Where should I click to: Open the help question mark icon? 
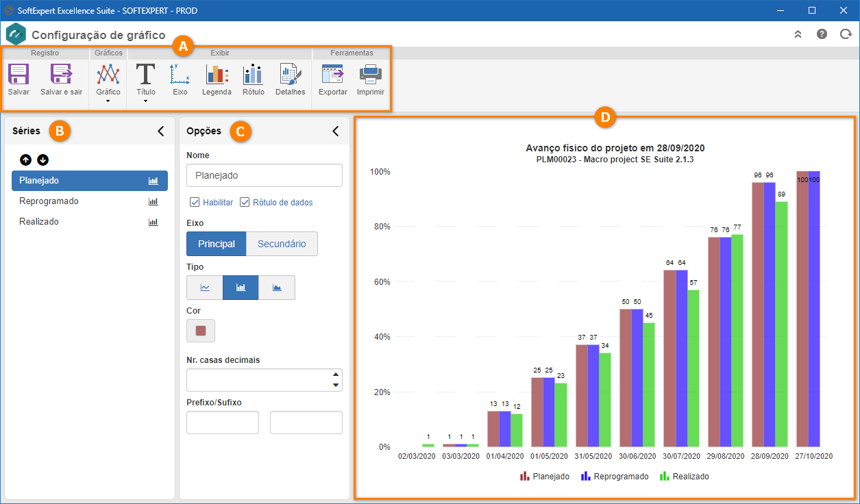(x=822, y=34)
